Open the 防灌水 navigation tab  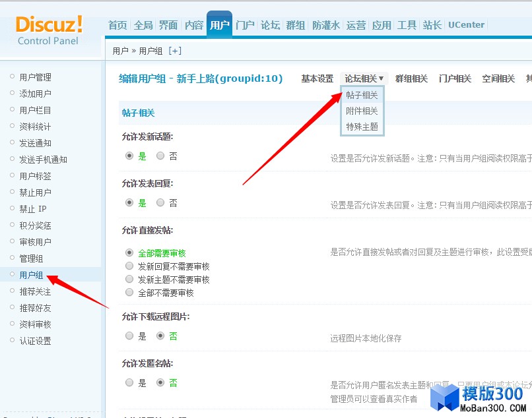[x=325, y=25]
